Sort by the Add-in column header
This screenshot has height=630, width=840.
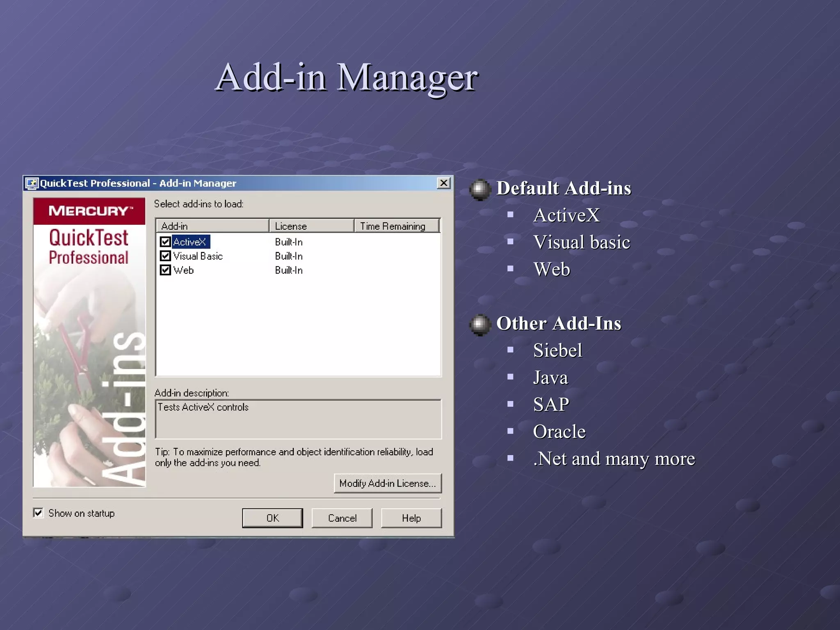[x=212, y=226]
